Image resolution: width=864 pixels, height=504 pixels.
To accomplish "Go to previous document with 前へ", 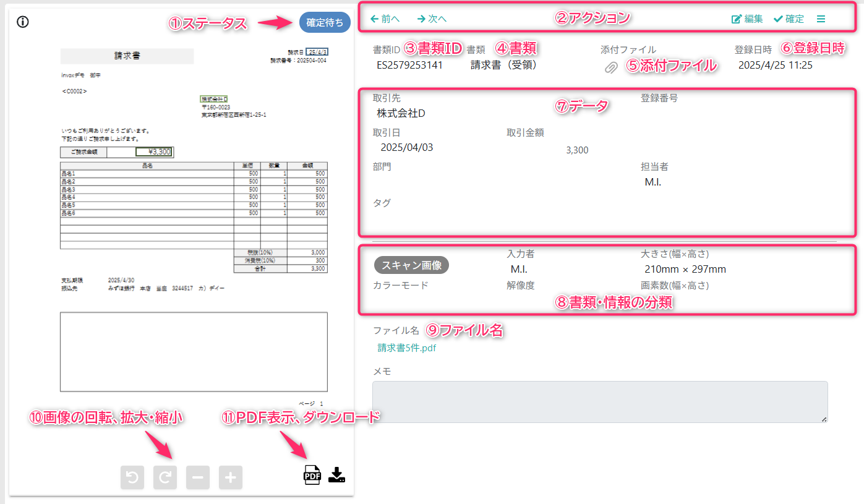I will (x=385, y=19).
